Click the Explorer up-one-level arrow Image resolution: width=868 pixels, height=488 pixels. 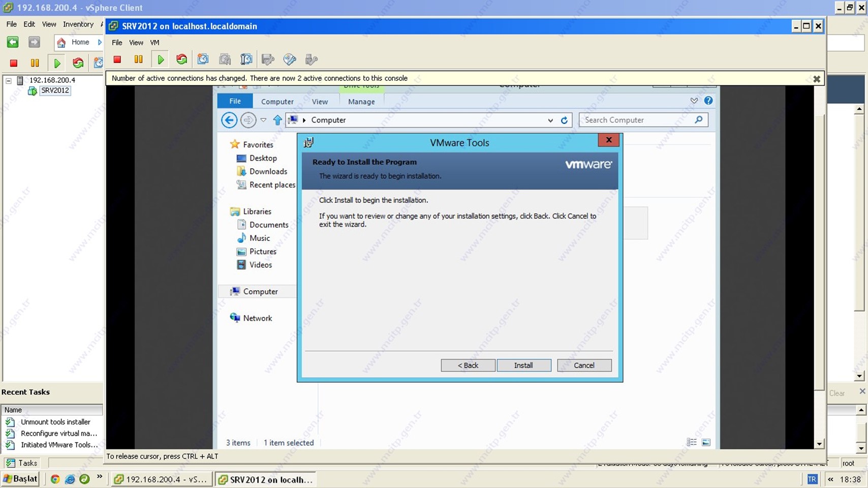click(277, 120)
